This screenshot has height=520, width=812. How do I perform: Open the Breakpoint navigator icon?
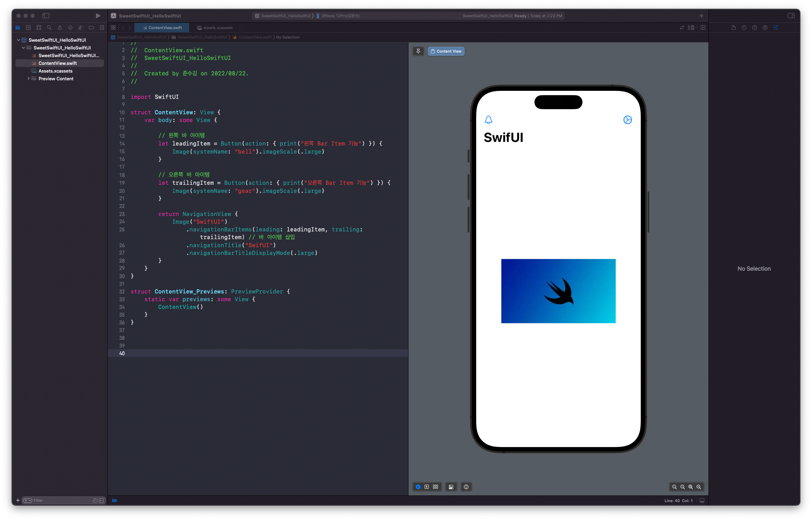[x=91, y=28]
